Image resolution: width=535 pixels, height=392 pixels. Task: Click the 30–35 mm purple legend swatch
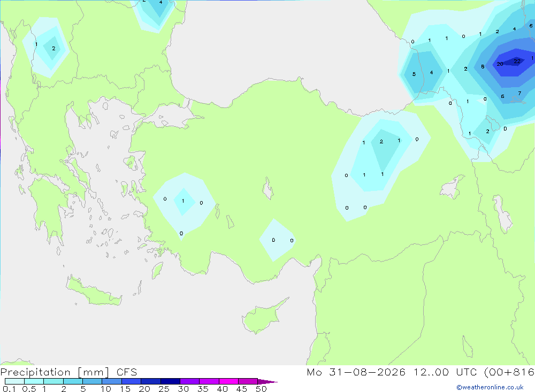189,381
